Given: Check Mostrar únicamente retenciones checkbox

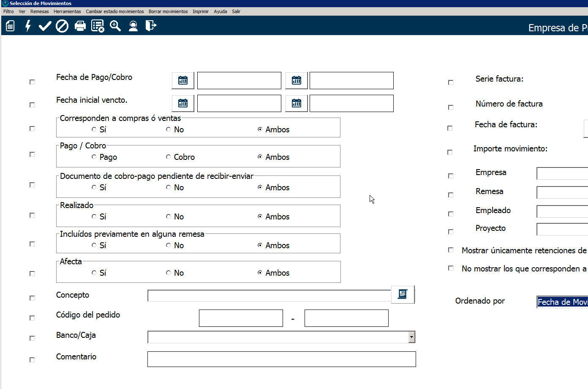Looking at the screenshot, I should click(451, 250).
